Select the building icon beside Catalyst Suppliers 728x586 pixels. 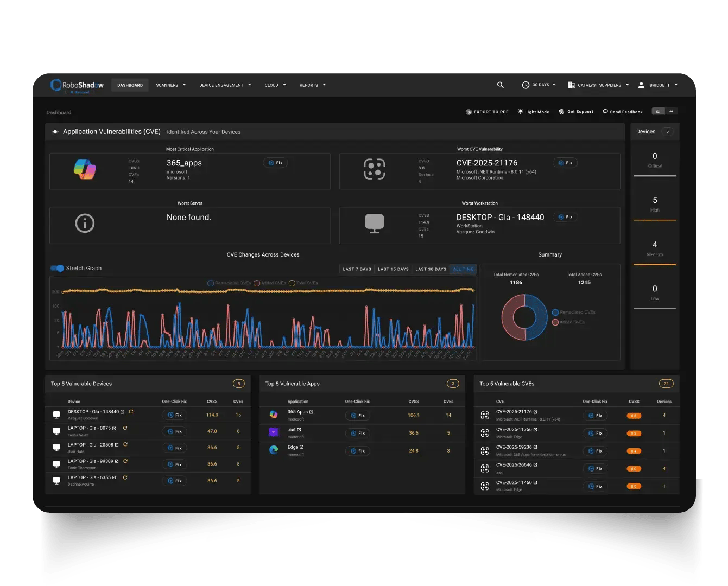(x=572, y=85)
